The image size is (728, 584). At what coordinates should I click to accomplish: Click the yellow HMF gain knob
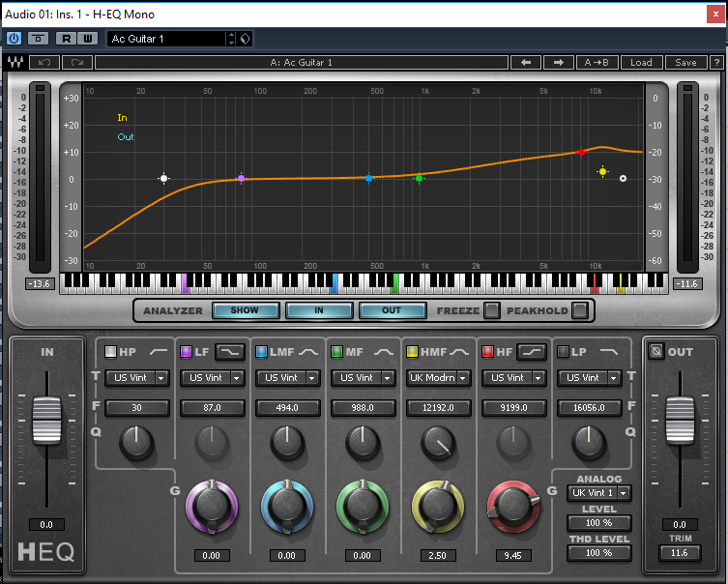coord(438,506)
